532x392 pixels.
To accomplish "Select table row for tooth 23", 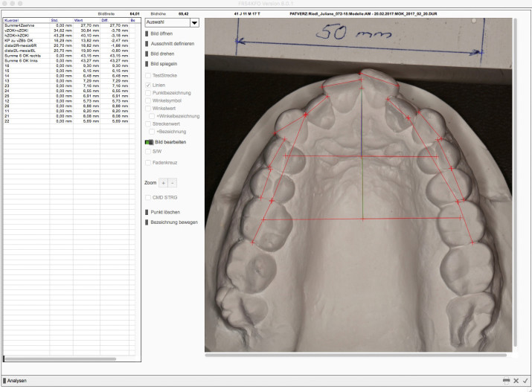I will pyautogui.click(x=69, y=86).
